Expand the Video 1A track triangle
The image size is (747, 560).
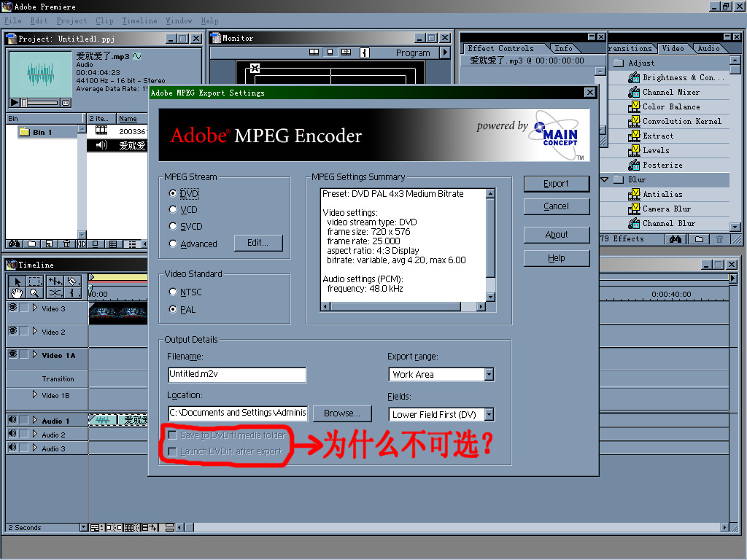(x=35, y=355)
